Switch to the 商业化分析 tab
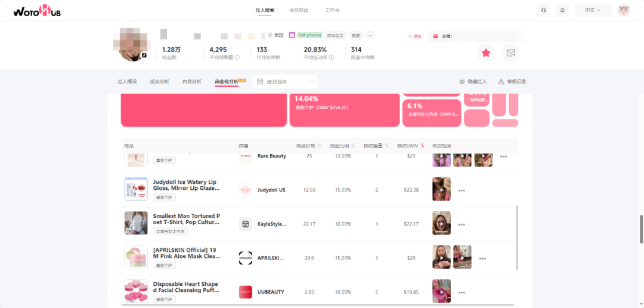Screen dimensions: 644x308 tap(227, 81)
